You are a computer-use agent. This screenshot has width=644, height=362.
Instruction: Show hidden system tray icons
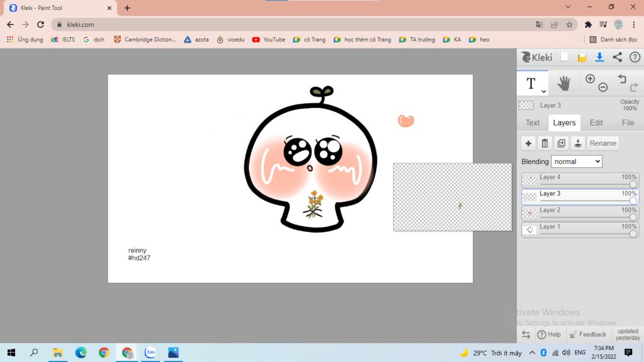tap(532, 353)
